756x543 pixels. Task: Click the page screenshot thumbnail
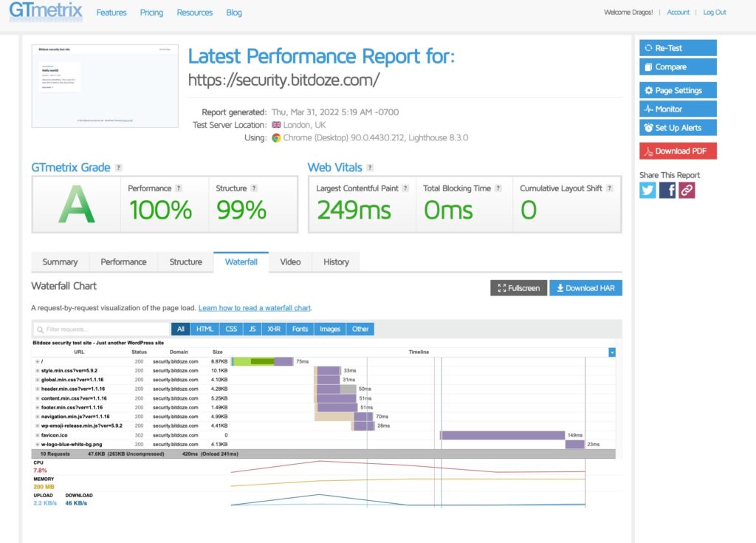[x=105, y=86]
